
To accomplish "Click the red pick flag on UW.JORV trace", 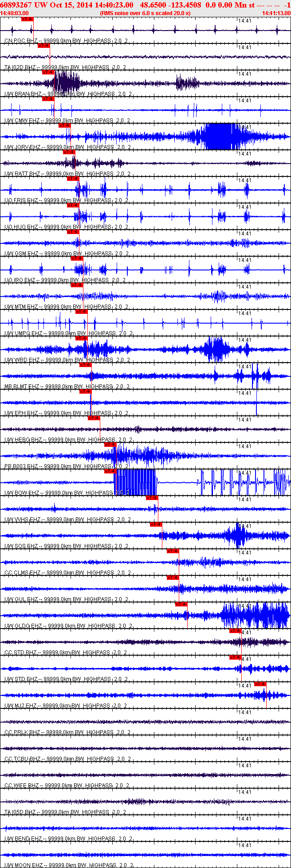I will [x=65, y=125].
